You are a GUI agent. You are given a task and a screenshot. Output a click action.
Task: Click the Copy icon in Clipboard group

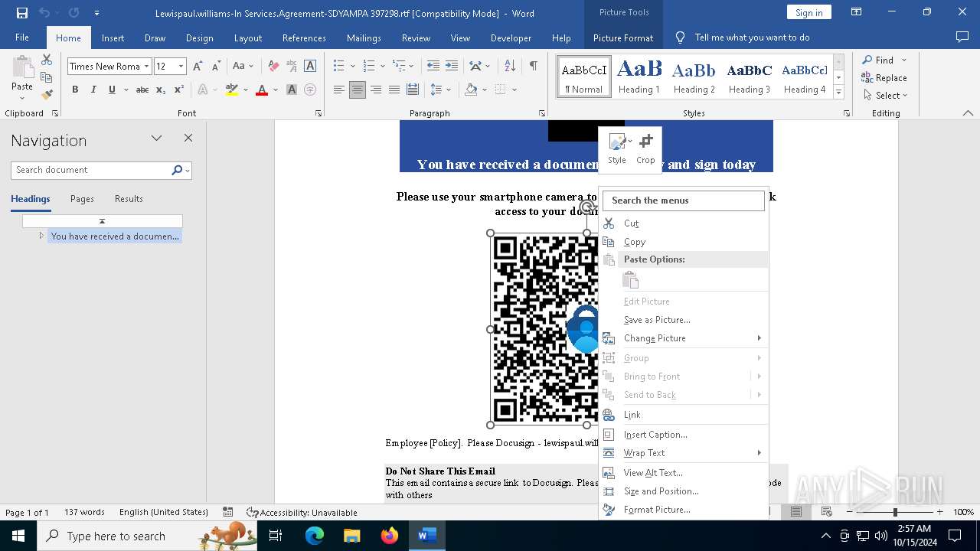click(x=47, y=77)
